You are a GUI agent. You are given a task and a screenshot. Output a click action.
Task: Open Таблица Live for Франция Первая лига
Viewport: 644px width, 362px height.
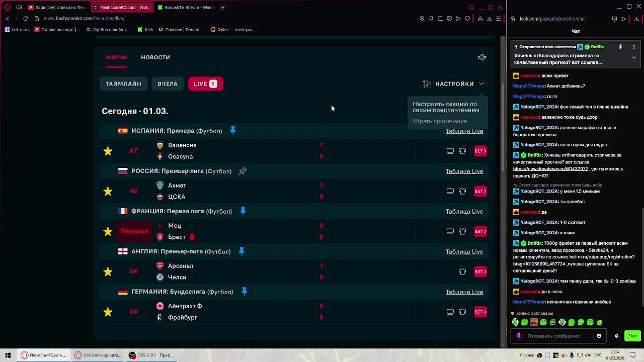click(x=464, y=212)
